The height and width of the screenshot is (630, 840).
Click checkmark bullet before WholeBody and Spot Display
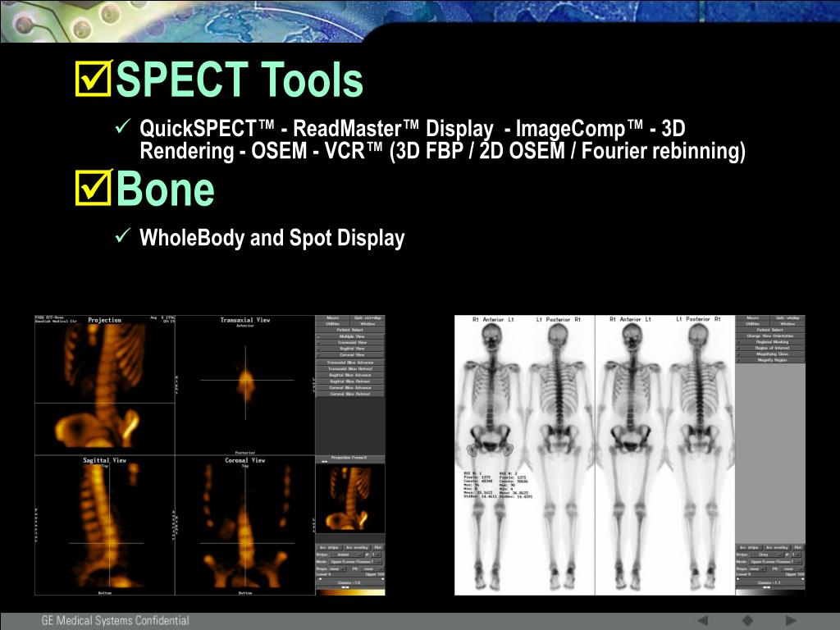coord(123,235)
